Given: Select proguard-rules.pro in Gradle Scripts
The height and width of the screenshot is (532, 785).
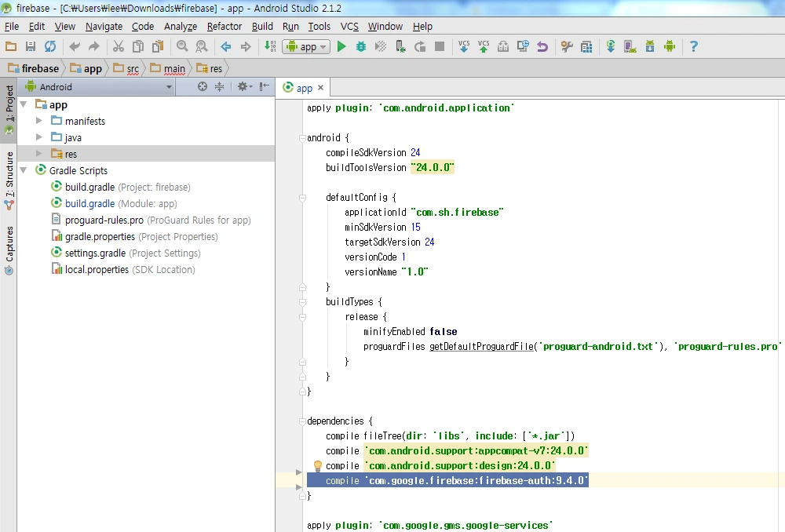Looking at the screenshot, I should (x=104, y=220).
